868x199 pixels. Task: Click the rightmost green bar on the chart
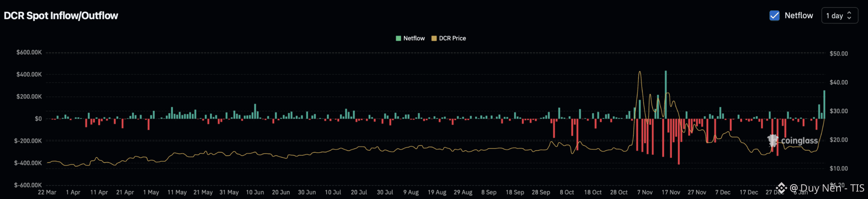pos(824,104)
